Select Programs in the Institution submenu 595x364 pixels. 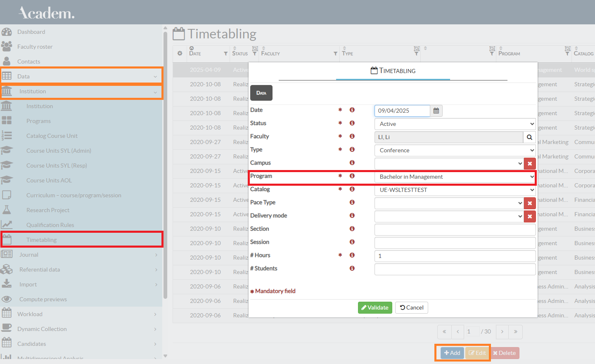point(38,121)
